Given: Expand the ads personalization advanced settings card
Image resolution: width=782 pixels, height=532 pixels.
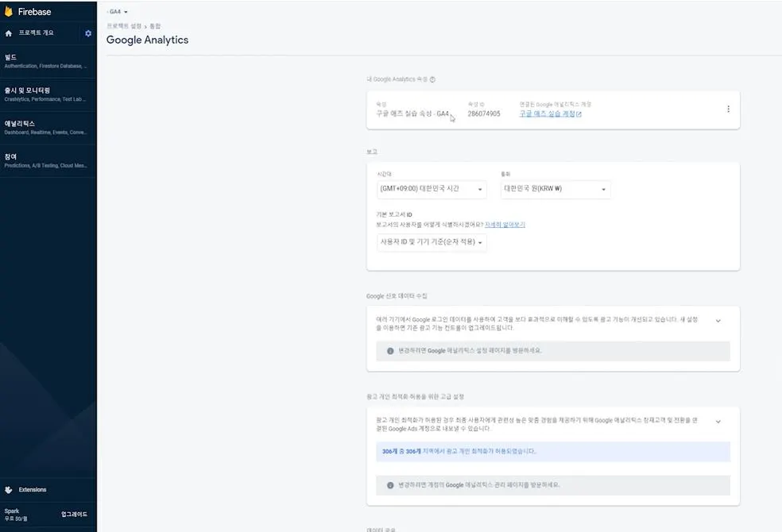Looking at the screenshot, I should 718,422.
